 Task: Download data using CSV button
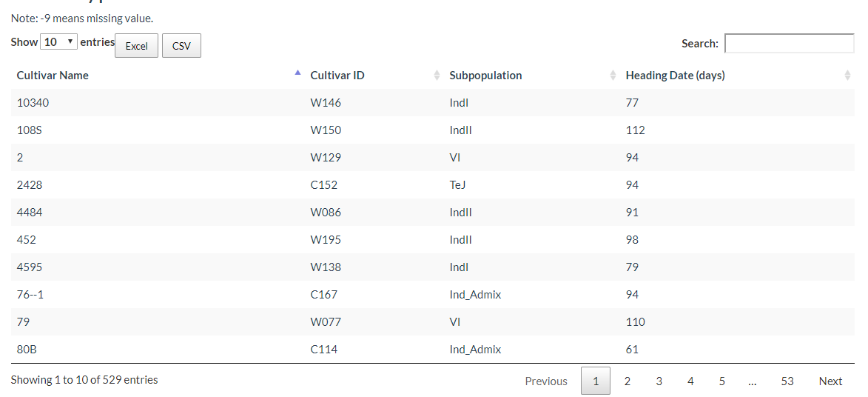pyautogui.click(x=181, y=46)
